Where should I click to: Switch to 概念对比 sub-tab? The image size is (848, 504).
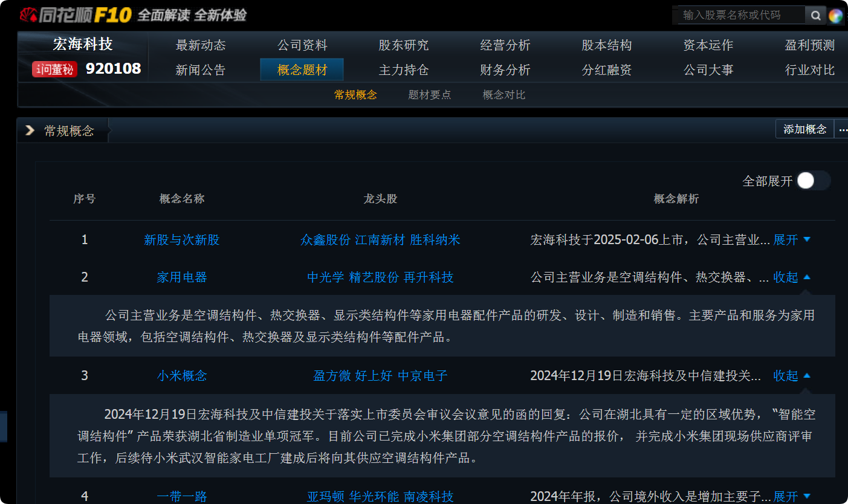504,95
